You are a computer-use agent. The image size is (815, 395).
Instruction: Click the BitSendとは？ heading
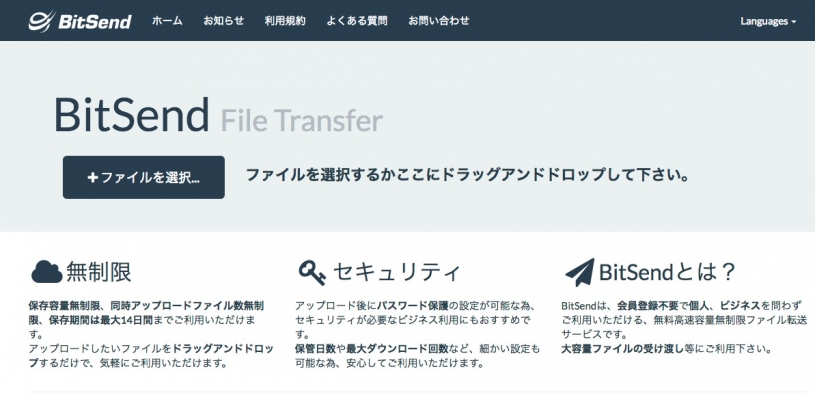point(667,272)
